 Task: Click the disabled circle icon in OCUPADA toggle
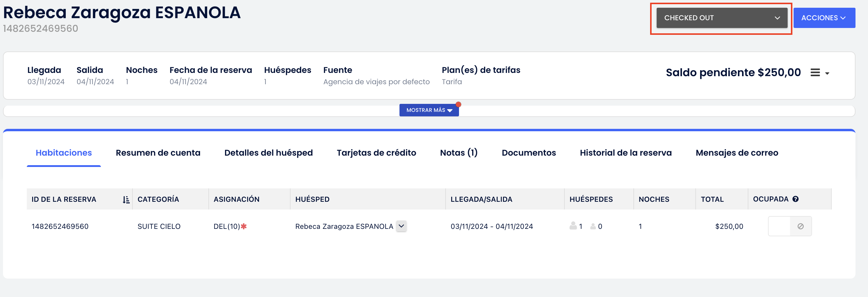coord(801,226)
